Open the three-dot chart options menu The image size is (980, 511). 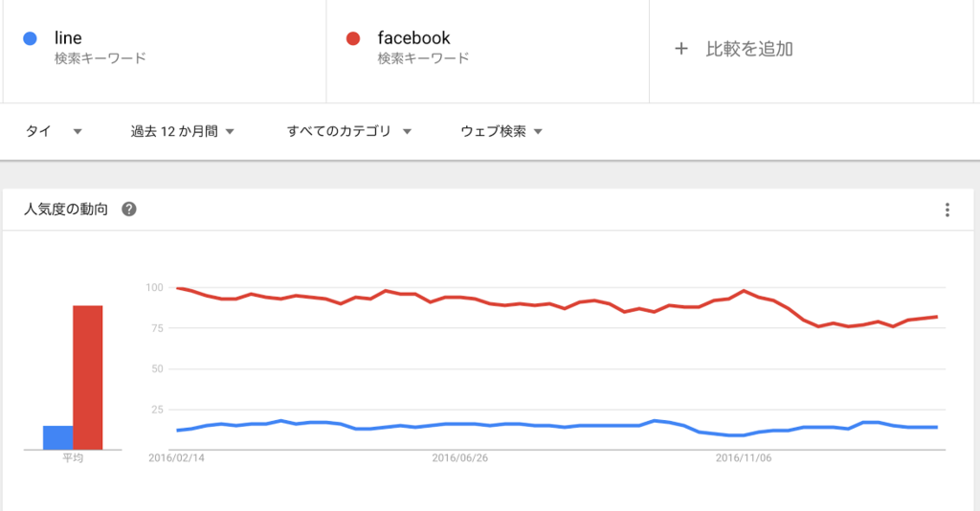click(947, 210)
